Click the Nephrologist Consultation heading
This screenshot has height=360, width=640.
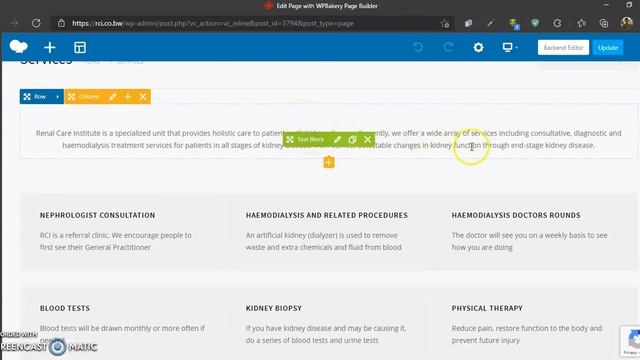coord(98,215)
